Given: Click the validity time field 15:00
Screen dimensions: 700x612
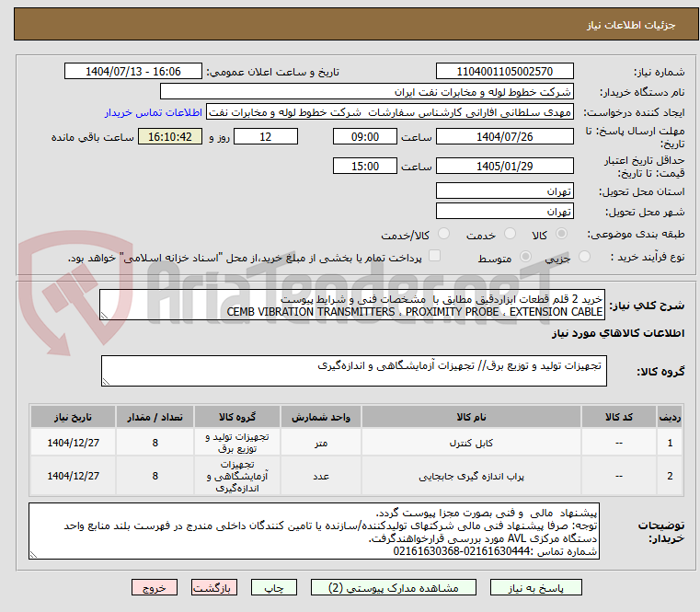Looking at the screenshot, I should (x=365, y=166).
